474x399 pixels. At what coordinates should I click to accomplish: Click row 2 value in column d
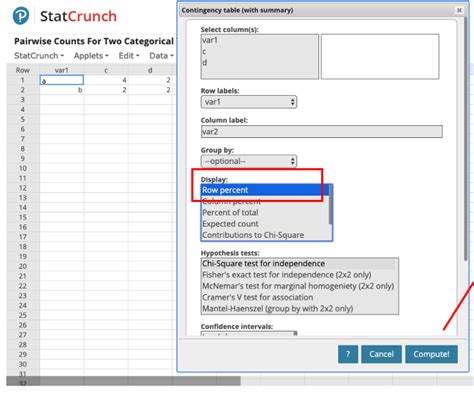[150, 90]
